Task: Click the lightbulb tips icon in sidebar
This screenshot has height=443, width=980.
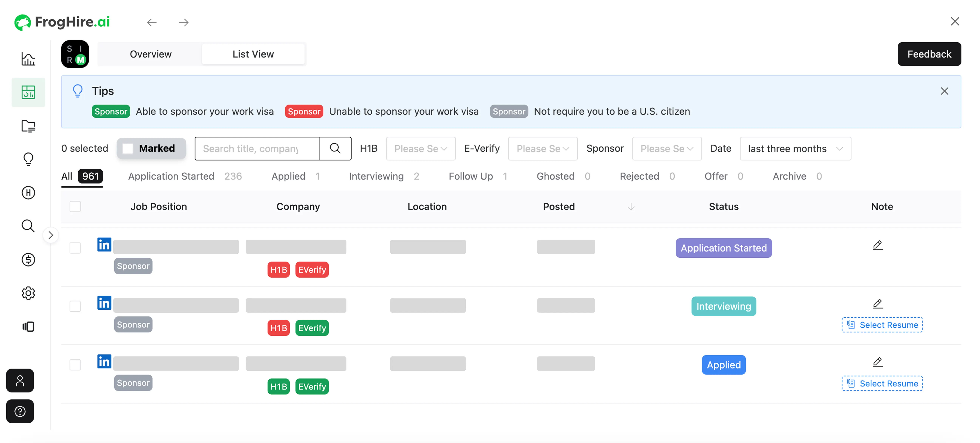Action: click(28, 159)
